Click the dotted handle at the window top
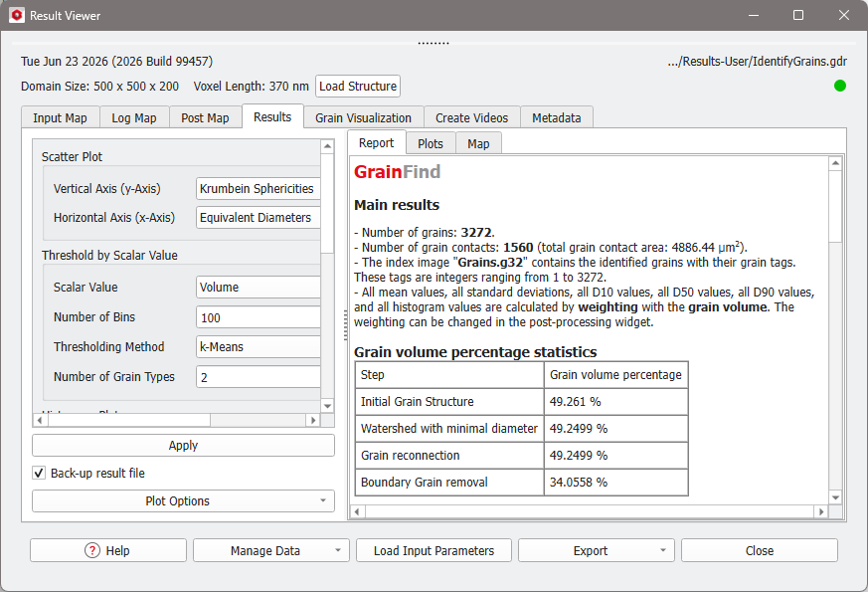 pos(434,43)
